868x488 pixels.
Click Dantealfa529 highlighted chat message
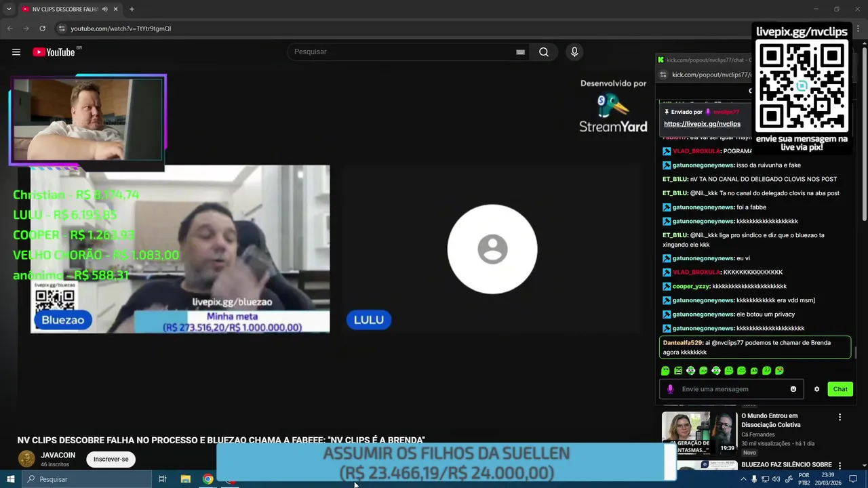(x=755, y=348)
